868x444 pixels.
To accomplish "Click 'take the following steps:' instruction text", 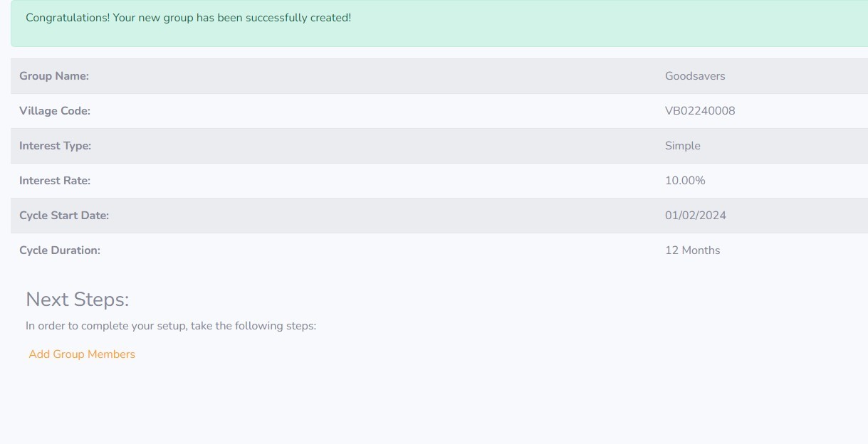I will (x=253, y=327).
